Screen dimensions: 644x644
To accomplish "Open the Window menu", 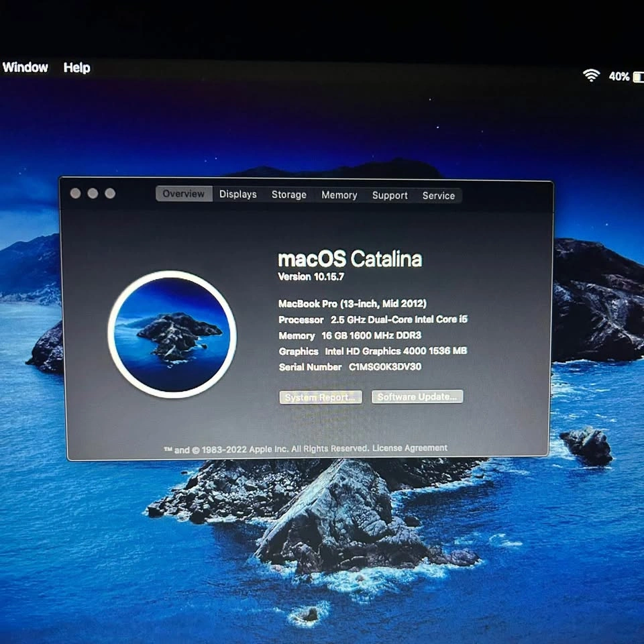I will coord(25,67).
